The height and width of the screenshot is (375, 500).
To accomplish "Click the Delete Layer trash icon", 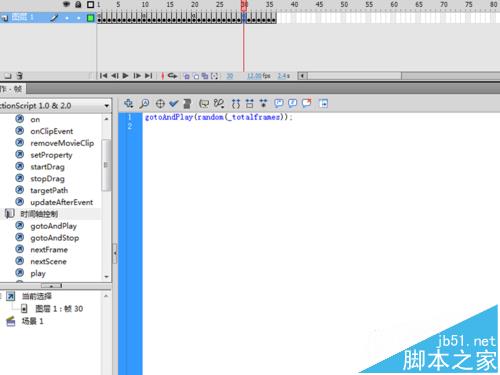I will click(x=20, y=76).
